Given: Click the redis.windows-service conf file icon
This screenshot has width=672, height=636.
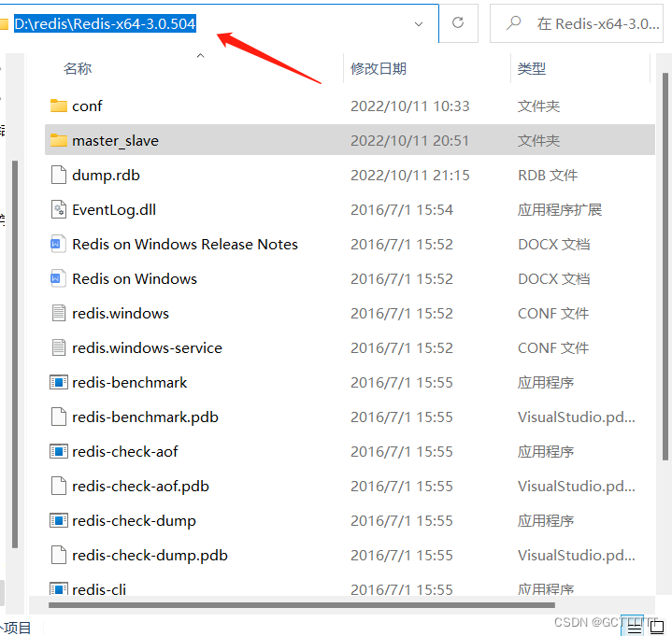Looking at the screenshot, I should (x=58, y=347).
